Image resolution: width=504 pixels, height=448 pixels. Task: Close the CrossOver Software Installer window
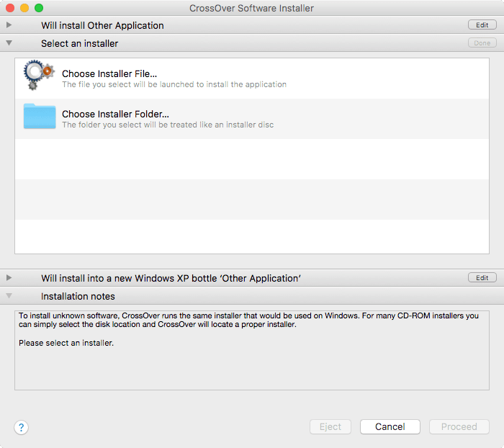pos(10,8)
